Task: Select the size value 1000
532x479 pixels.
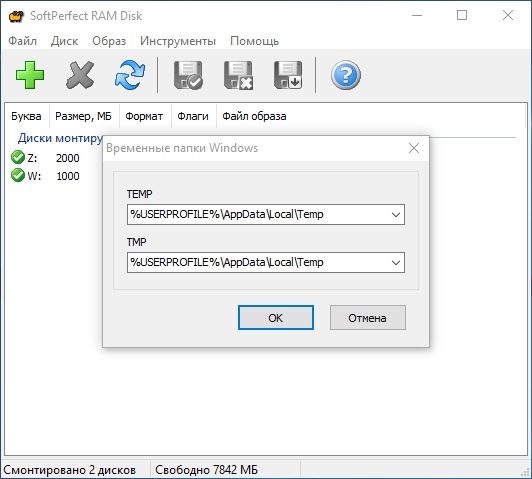Action: 68,176
